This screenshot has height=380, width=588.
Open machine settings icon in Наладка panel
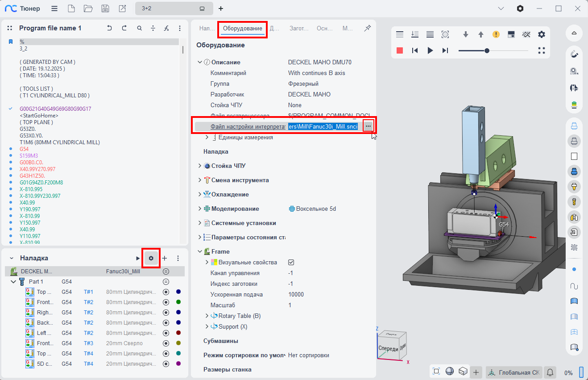coord(151,258)
